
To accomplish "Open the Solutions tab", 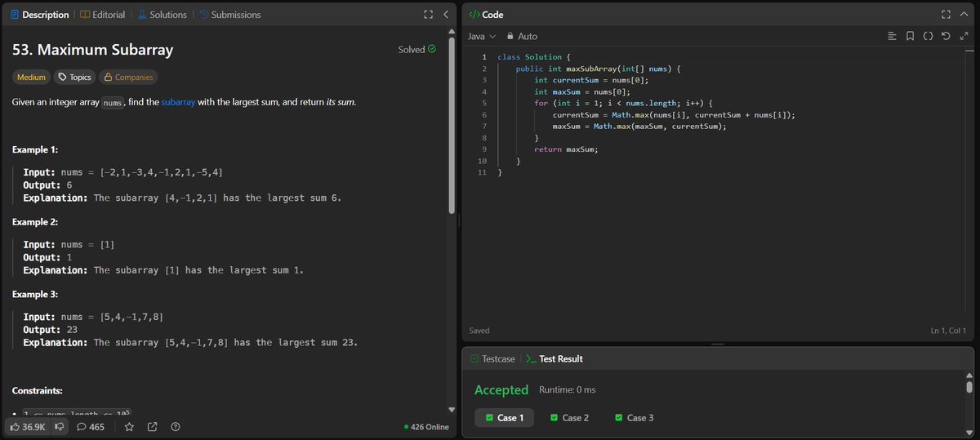I will click(163, 15).
